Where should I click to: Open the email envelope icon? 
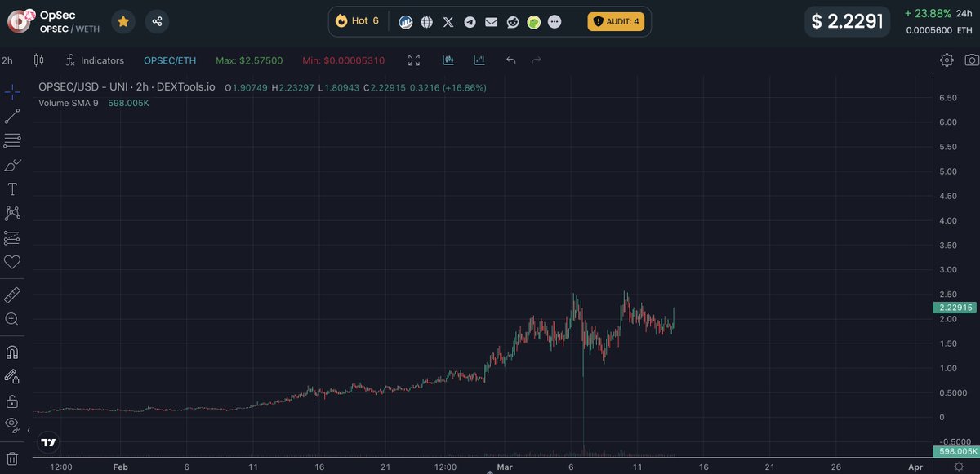point(491,22)
